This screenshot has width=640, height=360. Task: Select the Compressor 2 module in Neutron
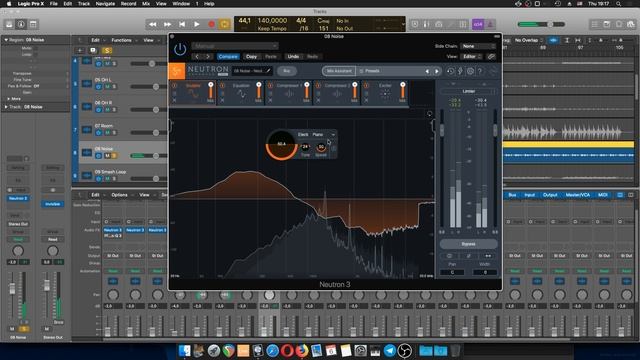[x=337, y=94]
